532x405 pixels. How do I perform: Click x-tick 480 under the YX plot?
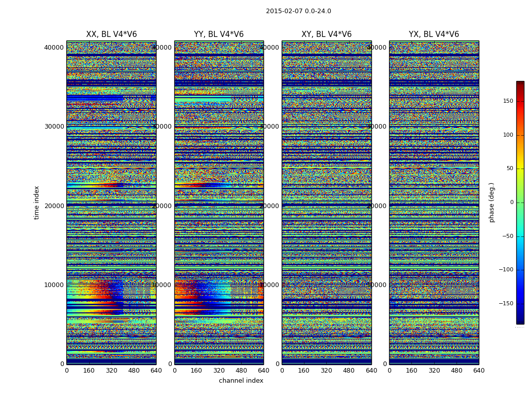pos(457,371)
